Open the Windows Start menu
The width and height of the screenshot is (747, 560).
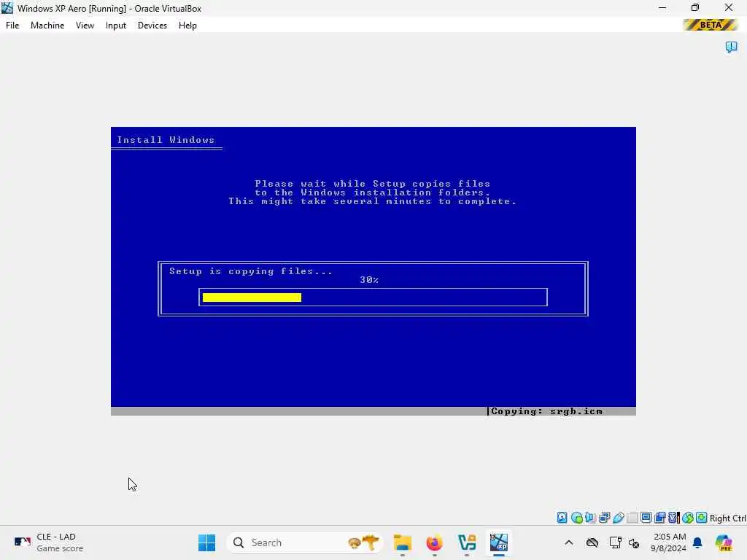[x=206, y=542]
